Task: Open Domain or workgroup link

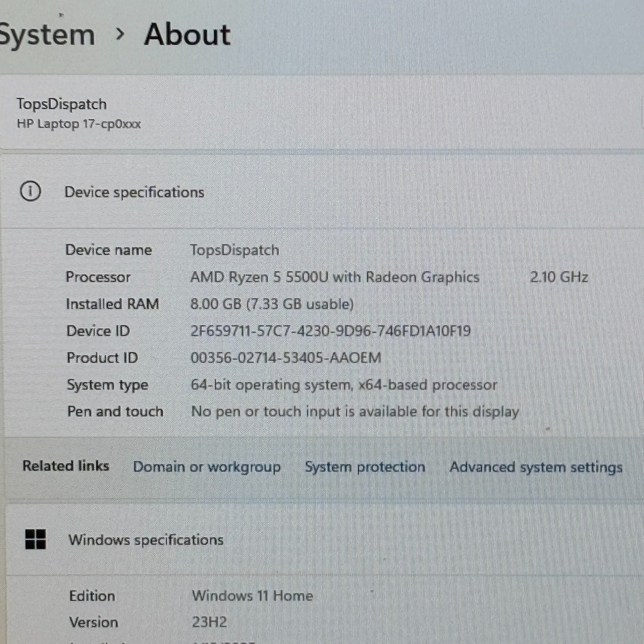Action: pyautogui.click(x=207, y=467)
